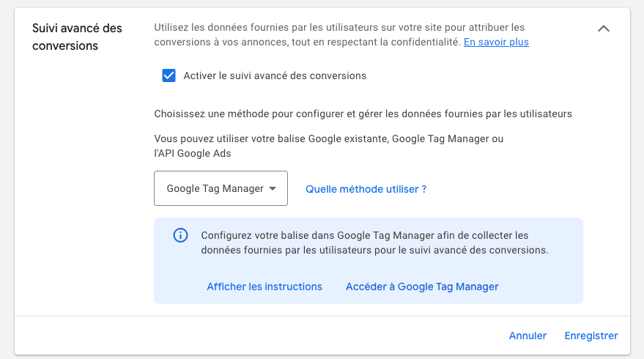The image size is (644, 359).
Task: Click the 'Google Tag Manager' text inside the dropdown
Action: 215,188
